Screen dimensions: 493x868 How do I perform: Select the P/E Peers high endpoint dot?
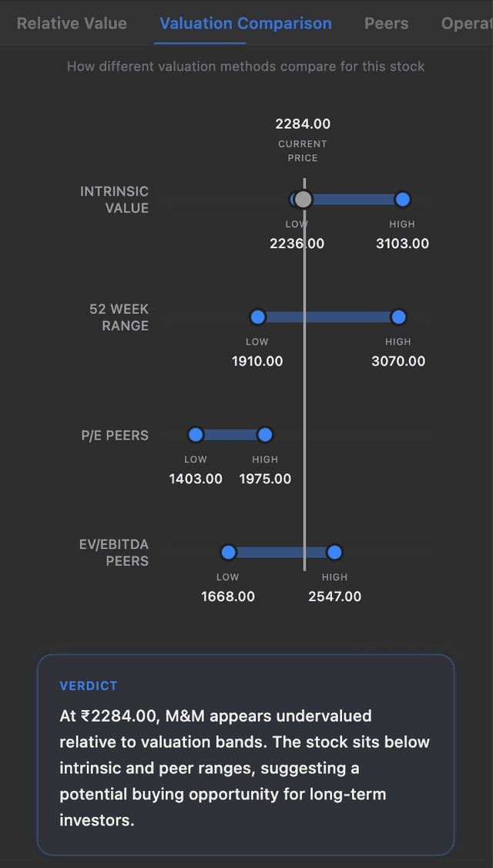point(265,435)
